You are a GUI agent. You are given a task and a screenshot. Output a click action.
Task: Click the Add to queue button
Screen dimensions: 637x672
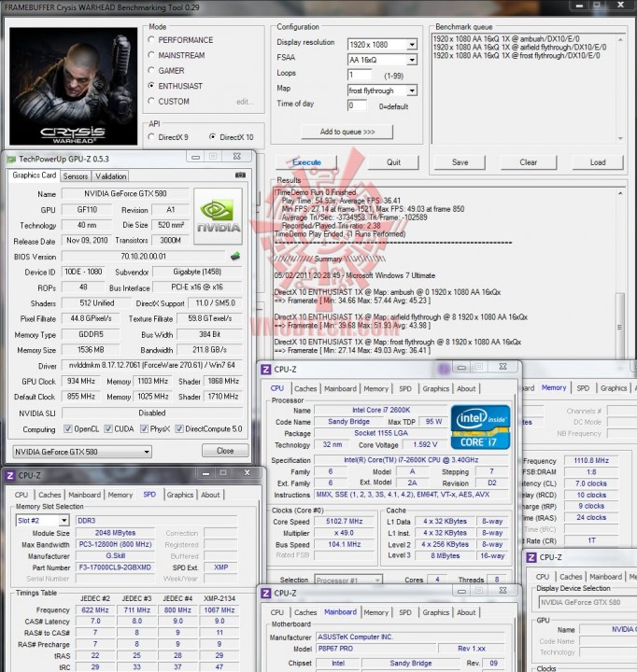tap(347, 132)
